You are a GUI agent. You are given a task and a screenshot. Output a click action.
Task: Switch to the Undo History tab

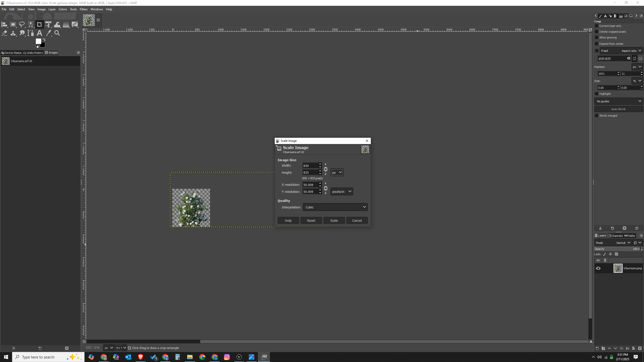click(x=33, y=53)
